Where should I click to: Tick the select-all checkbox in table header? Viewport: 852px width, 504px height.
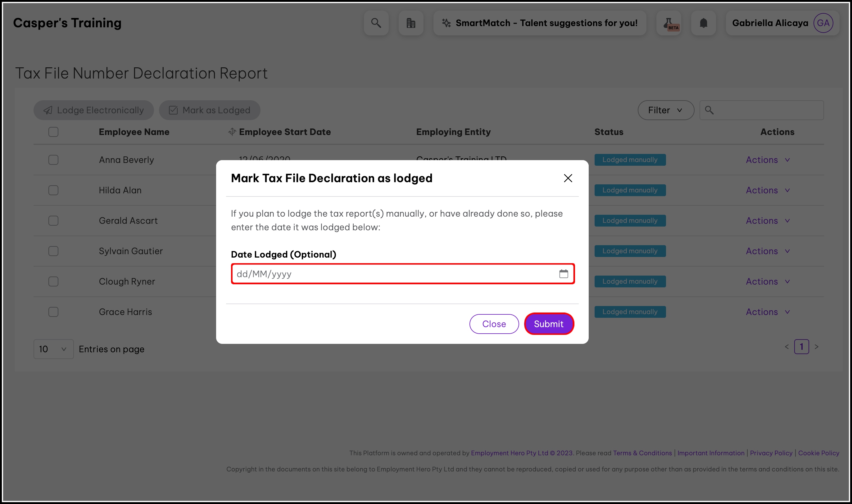(53, 132)
